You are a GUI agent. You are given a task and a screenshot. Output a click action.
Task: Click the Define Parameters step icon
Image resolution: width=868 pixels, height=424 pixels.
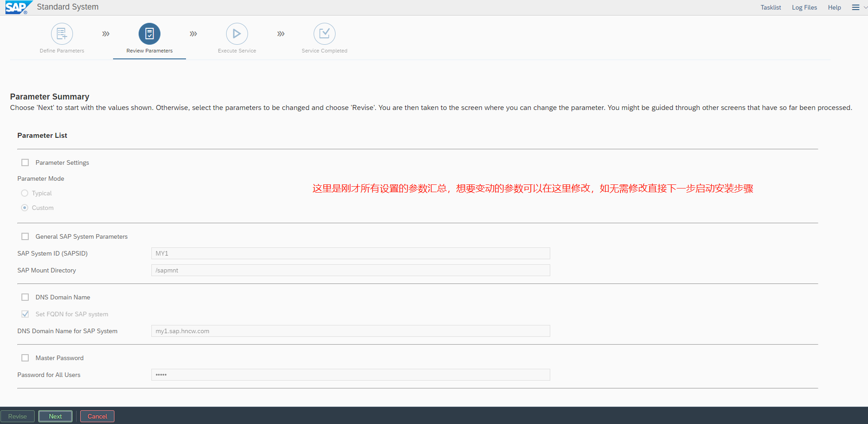pyautogui.click(x=62, y=34)
